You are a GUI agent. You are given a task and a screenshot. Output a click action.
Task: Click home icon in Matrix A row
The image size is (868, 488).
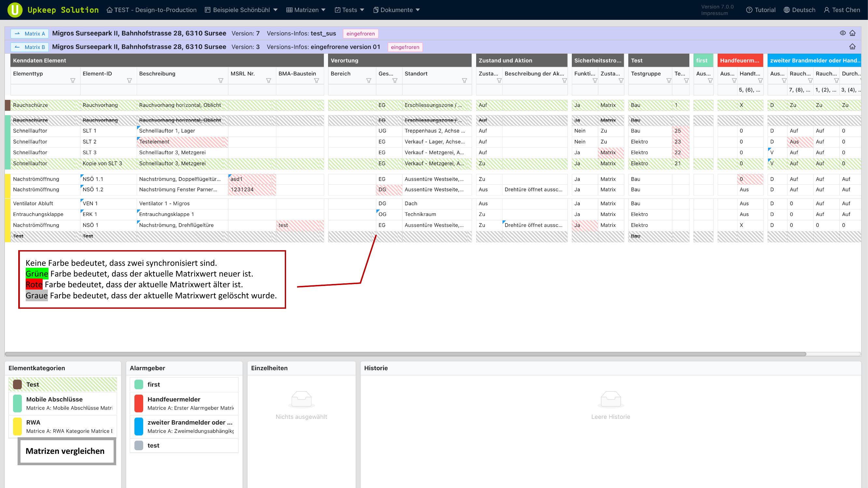coord(852,33)
